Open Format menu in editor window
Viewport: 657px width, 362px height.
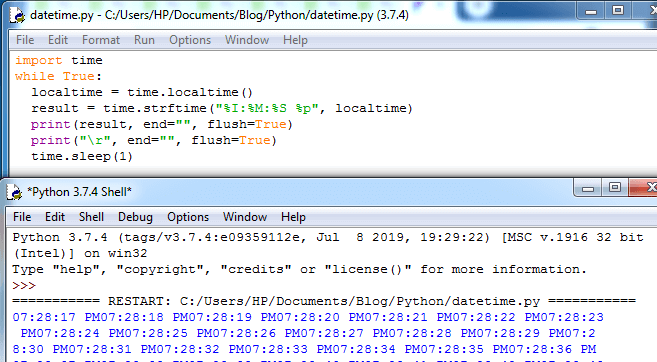(101, 40)
